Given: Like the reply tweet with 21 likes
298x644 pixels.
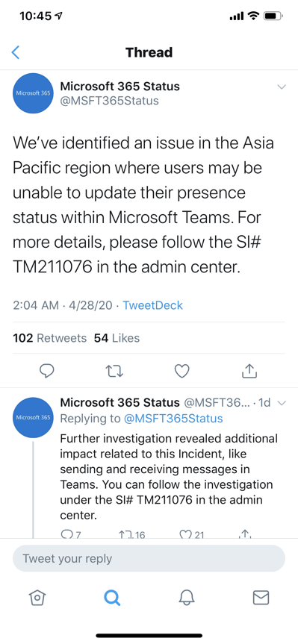Looking at the screenshot, I should (x=193, y=534).
